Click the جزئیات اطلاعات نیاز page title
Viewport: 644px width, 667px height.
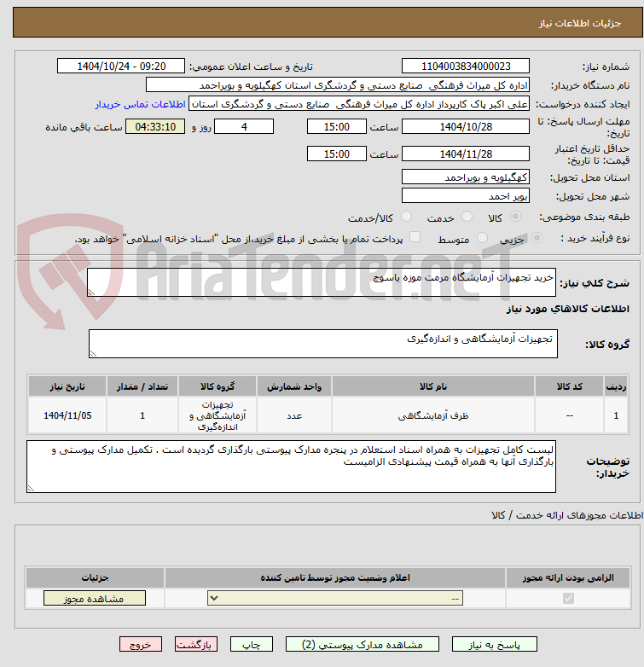pyautogui.click(x=580, y=23)
